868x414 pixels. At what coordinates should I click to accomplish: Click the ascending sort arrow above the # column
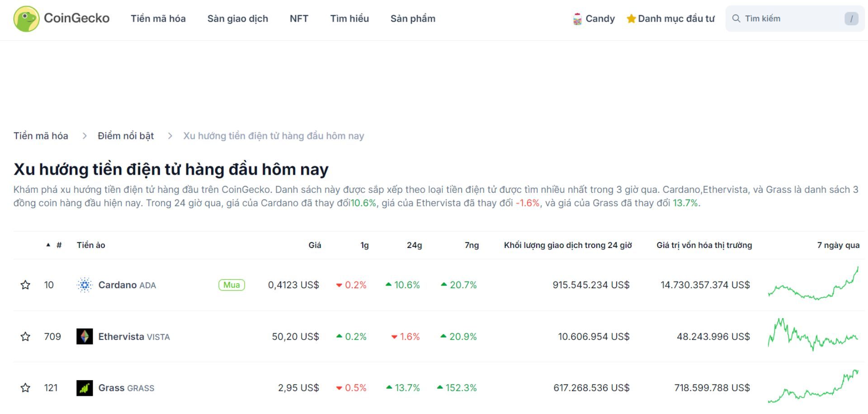coord(48,245)
